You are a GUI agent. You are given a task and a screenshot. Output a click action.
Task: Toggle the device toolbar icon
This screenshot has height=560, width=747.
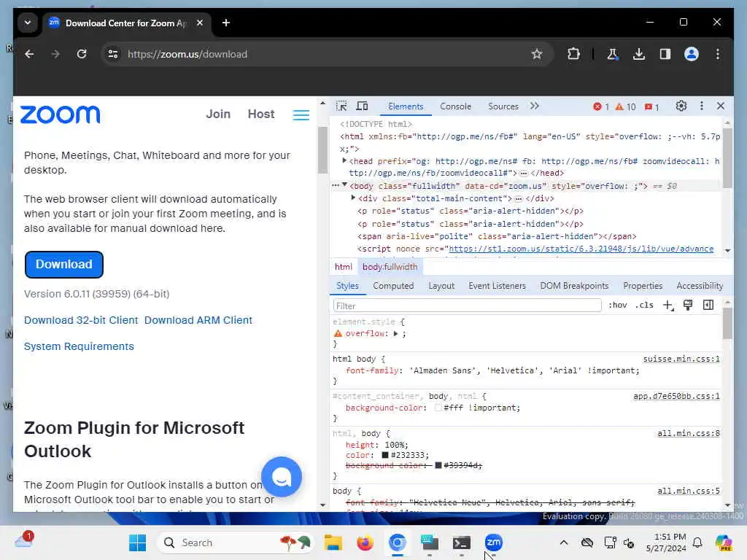(x=362, y=106)
